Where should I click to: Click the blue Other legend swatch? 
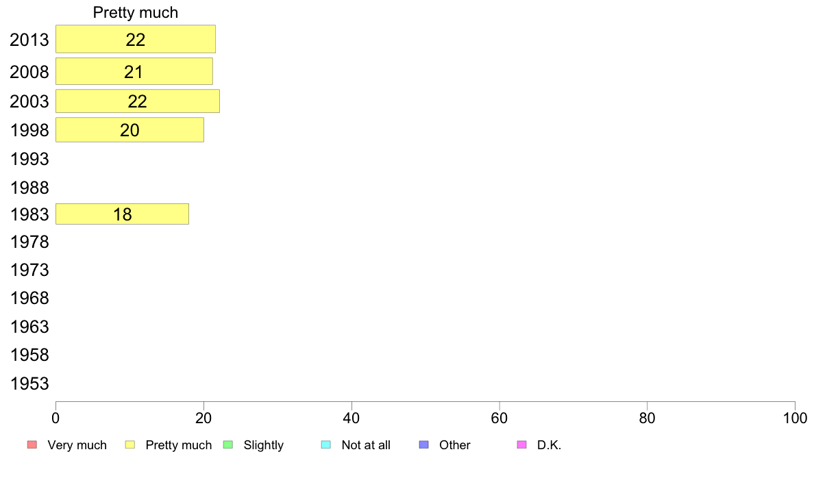click(424, 445)
